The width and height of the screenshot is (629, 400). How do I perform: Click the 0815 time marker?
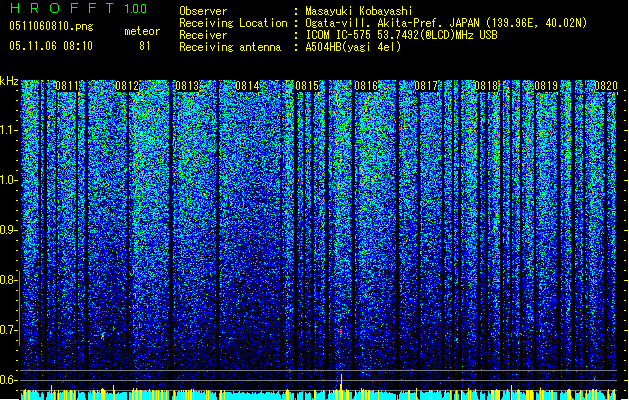point(306,86)
